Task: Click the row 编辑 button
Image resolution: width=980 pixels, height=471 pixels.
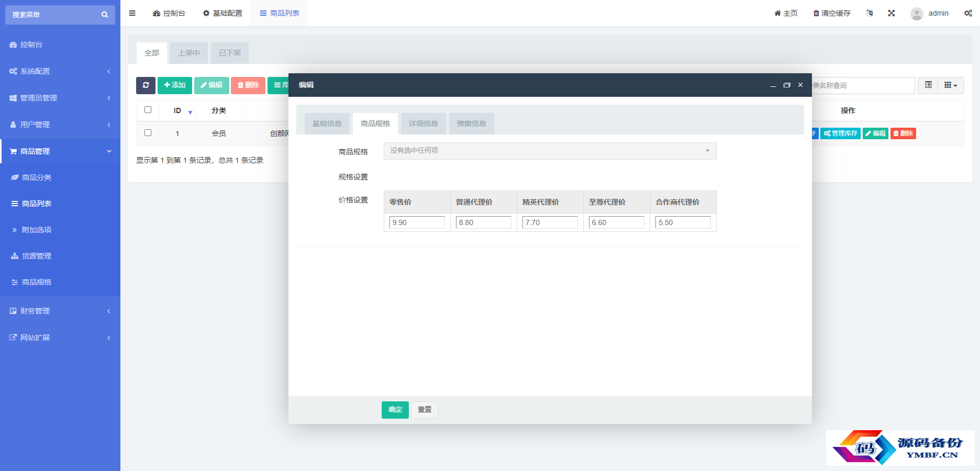Action: pyautogui.click(x=875, y=133)
